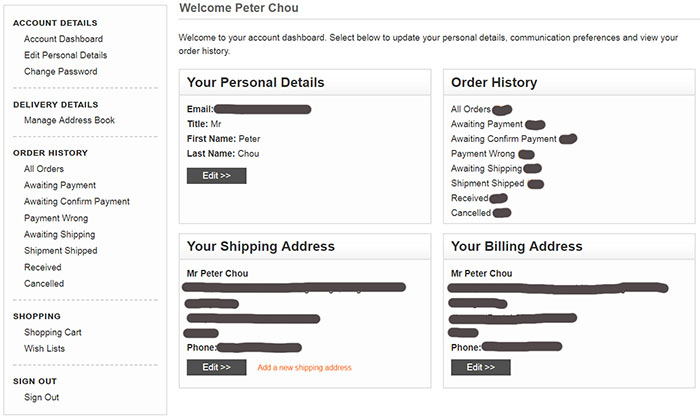Sign Out of the account
700x419 pixels.
pos(42,397)
